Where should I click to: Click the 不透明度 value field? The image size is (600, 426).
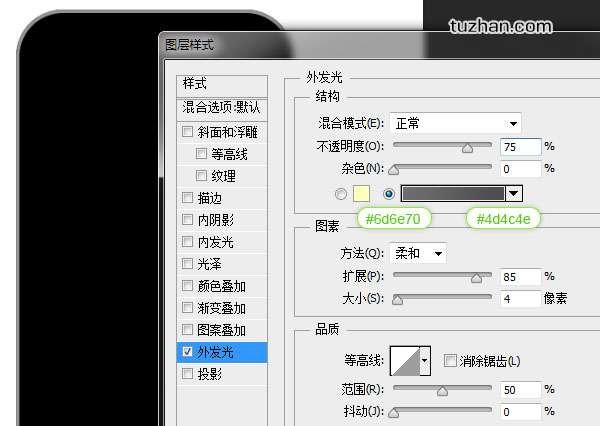pyautogui.click(x=521, y=147)
